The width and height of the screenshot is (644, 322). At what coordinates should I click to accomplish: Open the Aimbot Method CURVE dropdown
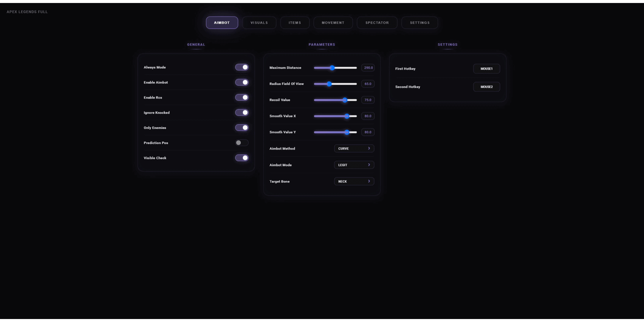(x=354, y=148)
